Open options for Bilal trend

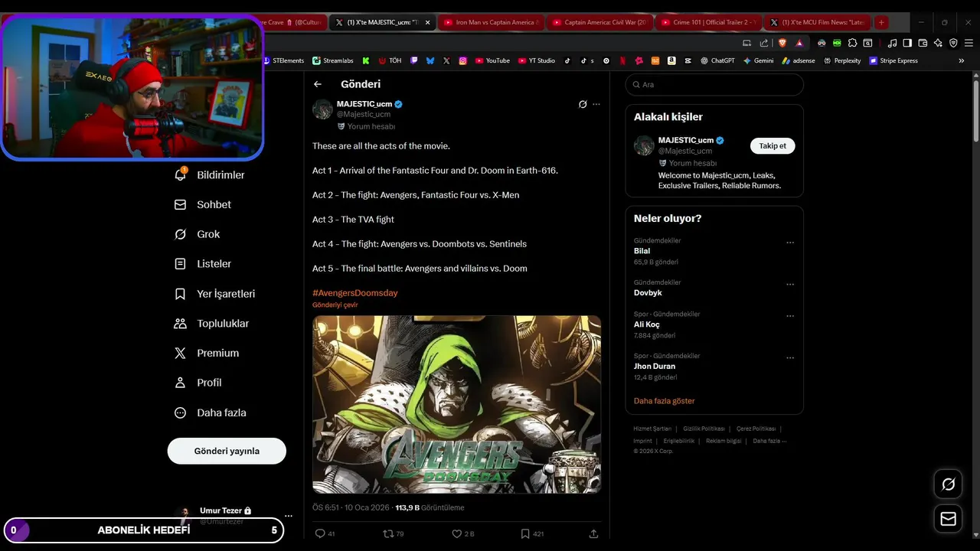(790, 243)
